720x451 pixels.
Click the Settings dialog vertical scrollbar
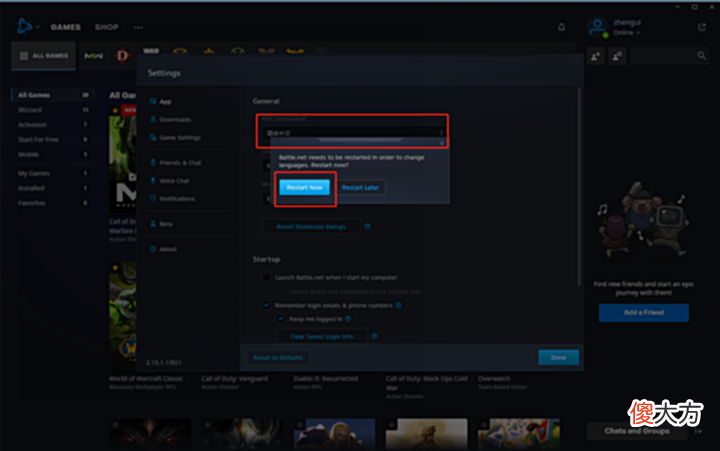pos(579,186)
